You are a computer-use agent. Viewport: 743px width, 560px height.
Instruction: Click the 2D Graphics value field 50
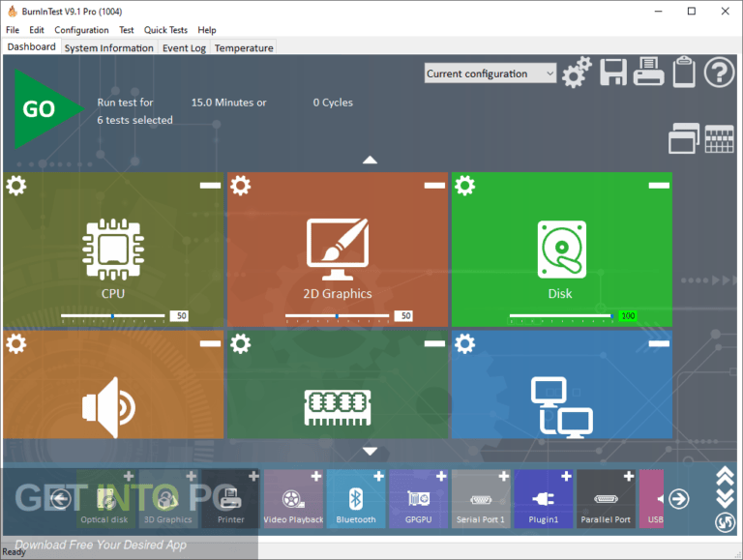point(405,315)
